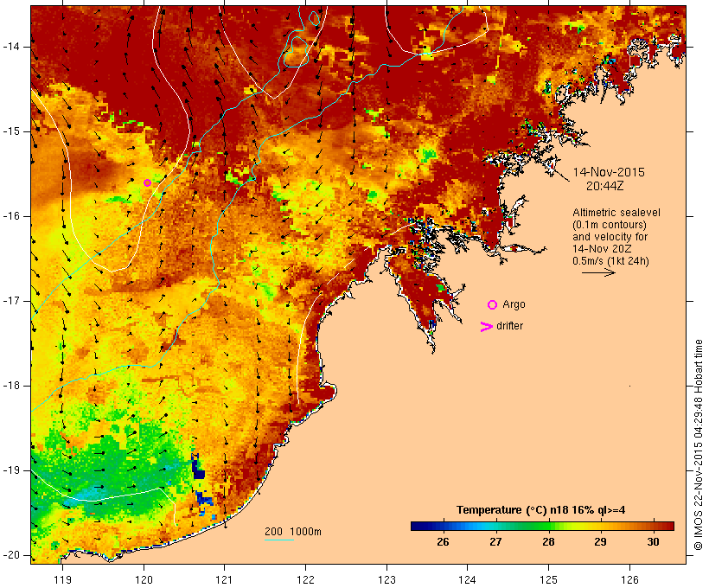This screenshot has width=709, height=588.
Task: Click longitude label 119 on the axis
Action: 63,579
